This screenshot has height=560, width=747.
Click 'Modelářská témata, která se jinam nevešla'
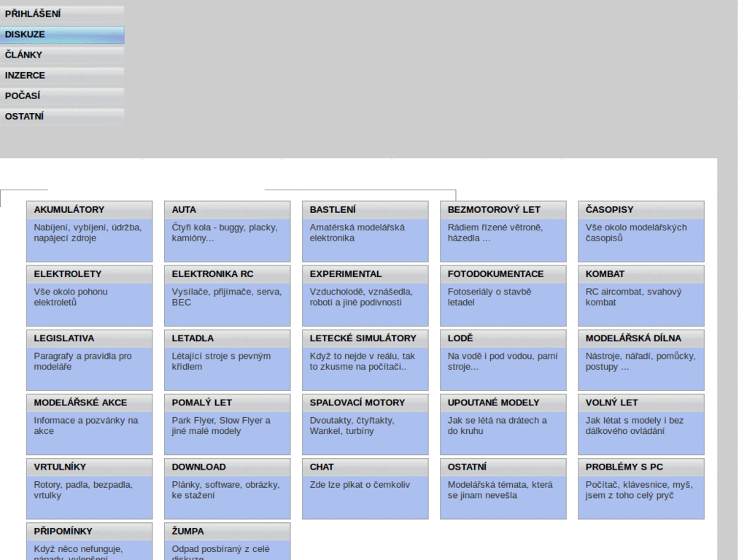click(x=500, y=489)
